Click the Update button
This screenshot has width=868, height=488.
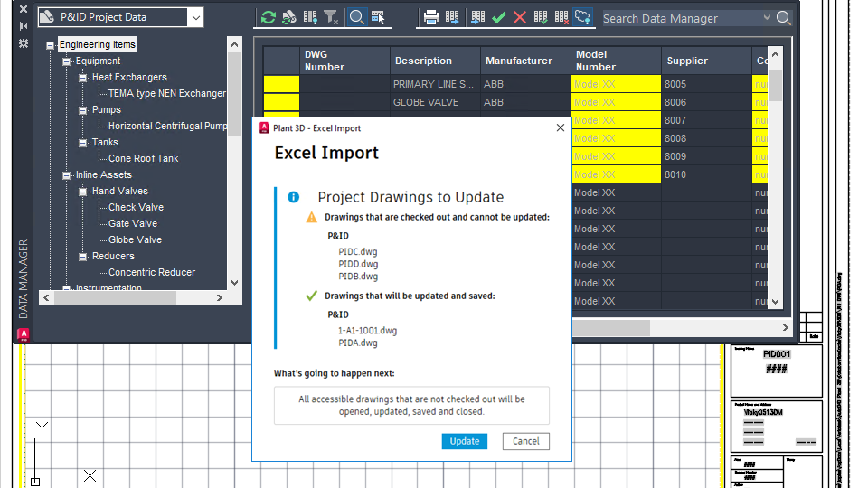[x=465, y=441]
